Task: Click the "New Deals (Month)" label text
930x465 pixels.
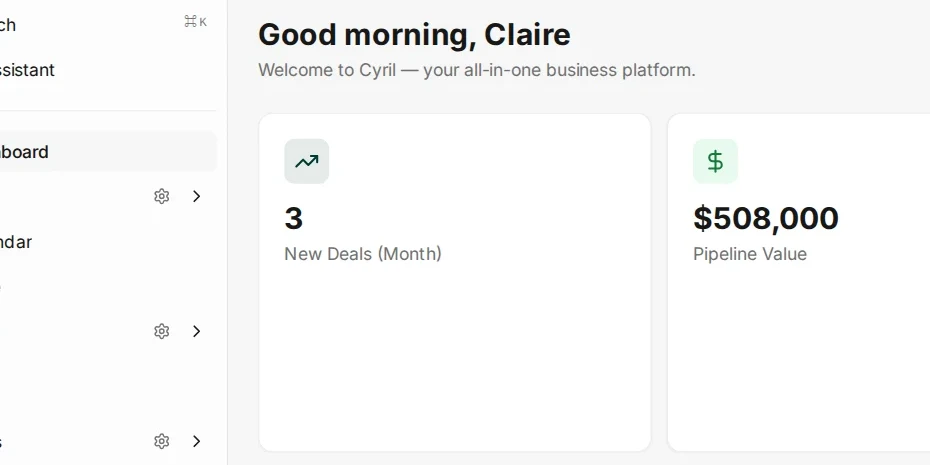Action: 363,254
